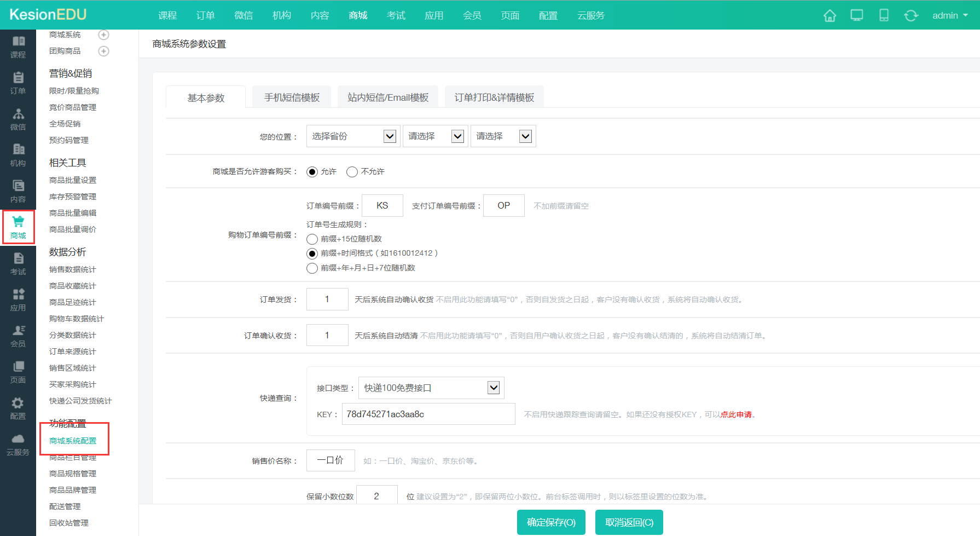Click the plus icon beside 团购商品
Image resolution: width=980 pixels, height=536 pixels.
pyautogui.click(x=103, y=51)
